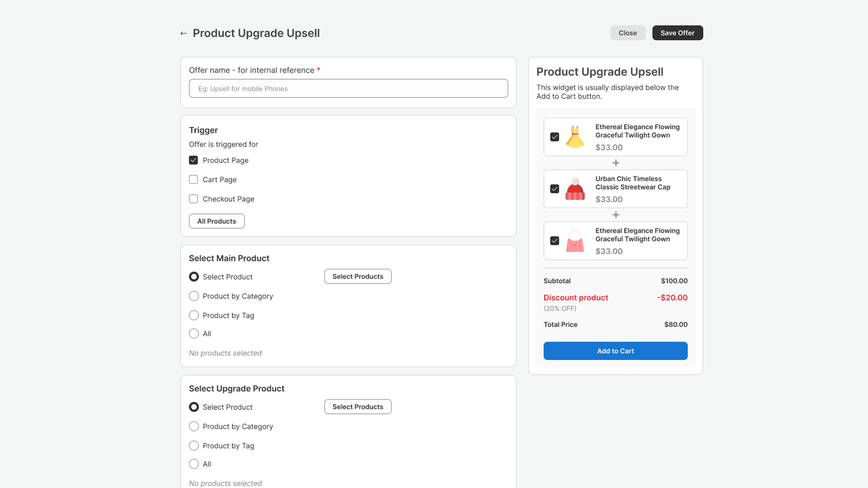Image resolution: width=868 pixels, height=488 pixels.
Task: Uncheck the Urban Chic Streetwear Cap in preview
Action: pyautogui.click(x=554, y=189)
